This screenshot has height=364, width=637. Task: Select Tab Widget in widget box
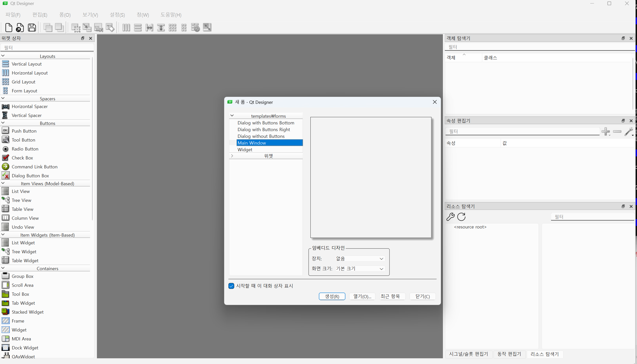click(23, 303)
